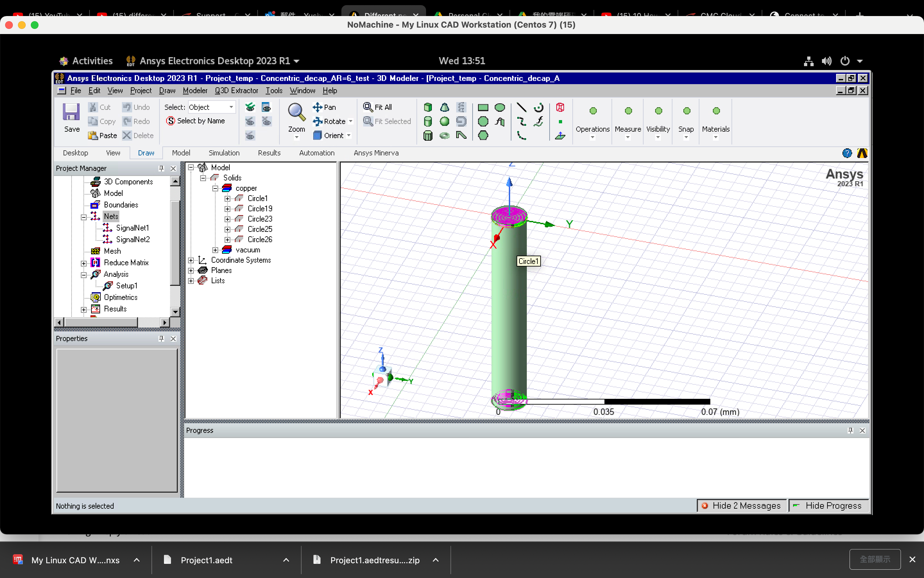Select the equation based surface tool
Screen dimensions: 924x578
(500, 122)
